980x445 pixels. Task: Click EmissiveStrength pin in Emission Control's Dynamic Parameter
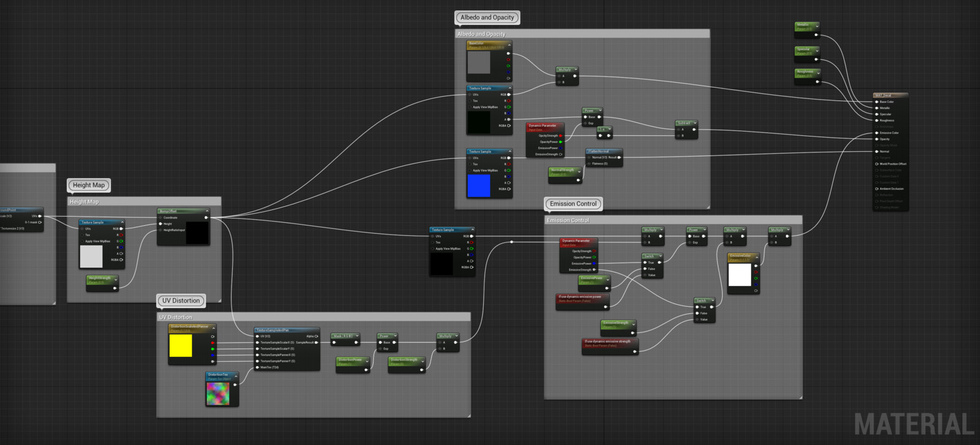[594, 269]
